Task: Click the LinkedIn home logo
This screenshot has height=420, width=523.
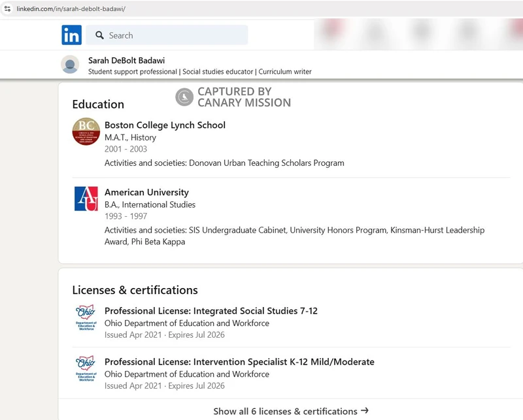Action: 71,35
